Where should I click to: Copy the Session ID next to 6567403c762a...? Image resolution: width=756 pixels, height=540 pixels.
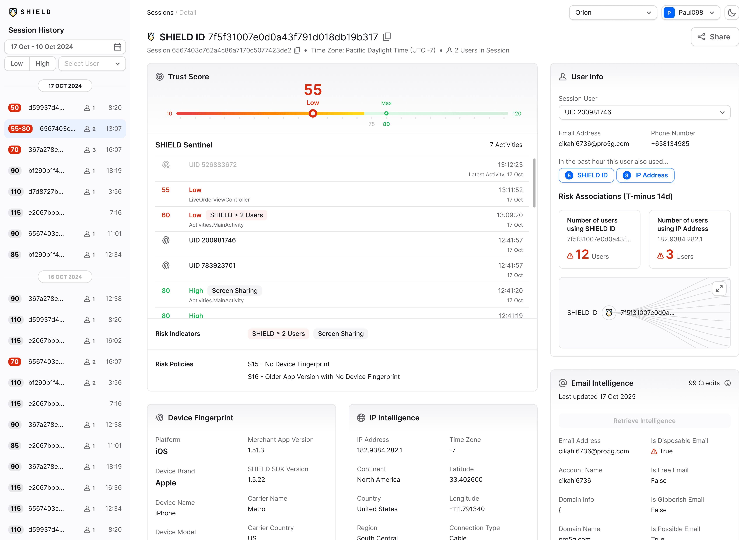[297, 50]
